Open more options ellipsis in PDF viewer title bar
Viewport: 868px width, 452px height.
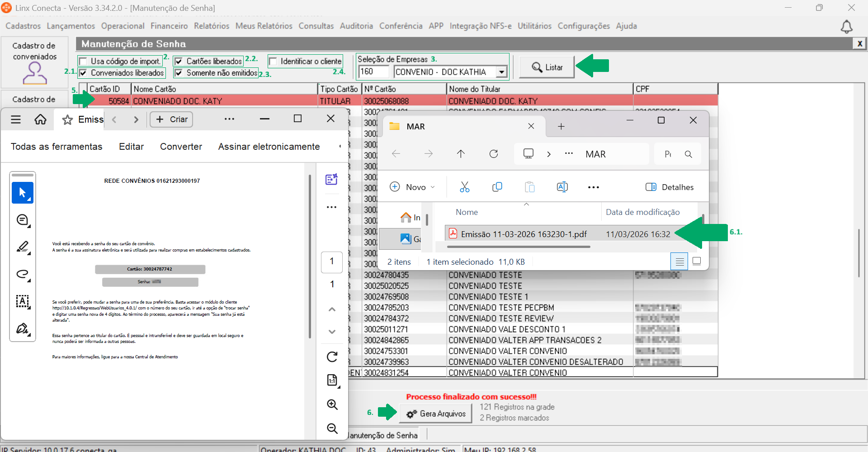point(230,119)
